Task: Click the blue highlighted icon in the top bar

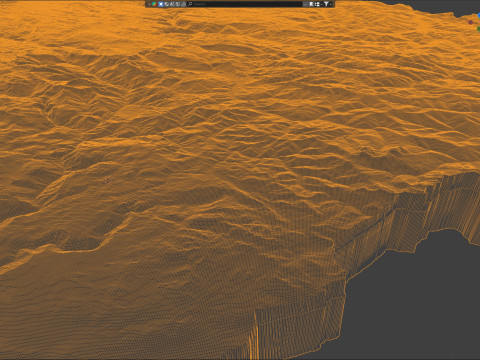Action: tap(161, 4)
